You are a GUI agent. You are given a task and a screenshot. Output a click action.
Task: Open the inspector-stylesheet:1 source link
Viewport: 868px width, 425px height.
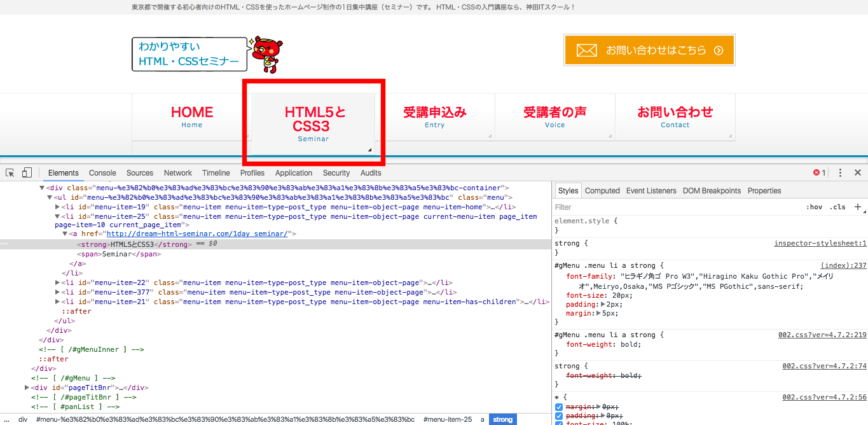pos(820,244)
